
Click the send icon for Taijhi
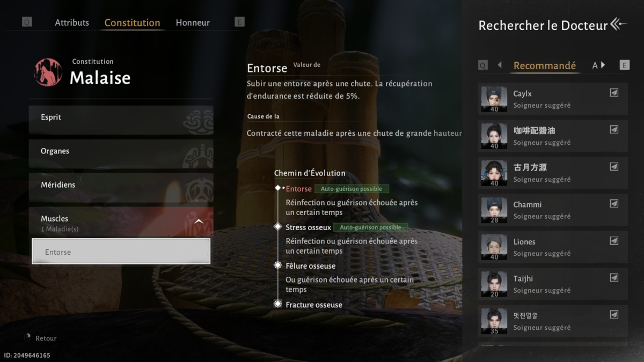click(x=614, y=278)
